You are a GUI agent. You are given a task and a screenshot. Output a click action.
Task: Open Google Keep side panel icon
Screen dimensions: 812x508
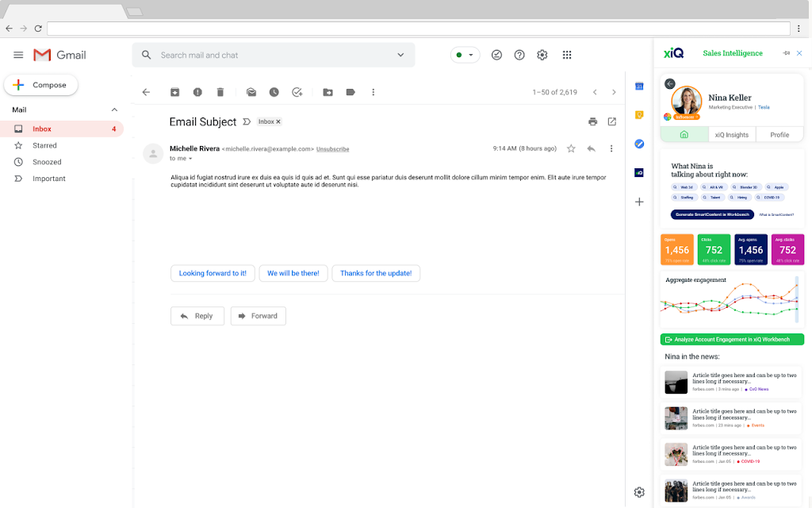[x=639, y=115]
